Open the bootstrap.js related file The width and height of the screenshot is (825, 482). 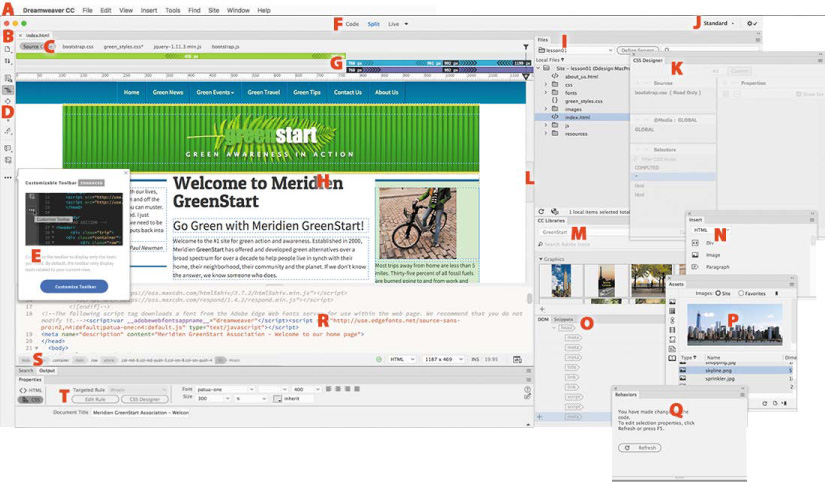click(225, 47)
